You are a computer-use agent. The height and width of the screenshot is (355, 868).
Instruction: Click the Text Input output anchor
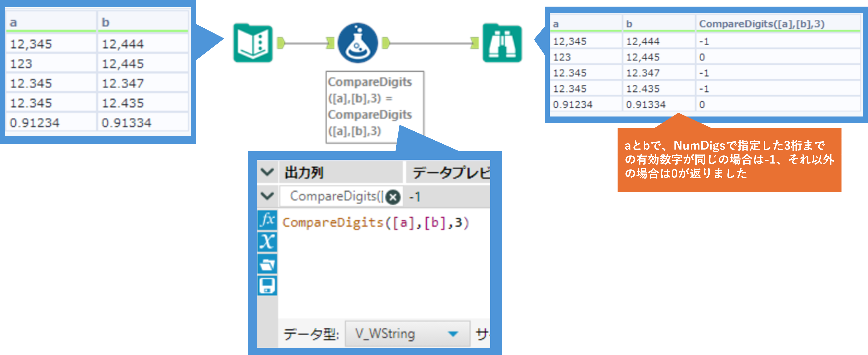pos(281,43)
